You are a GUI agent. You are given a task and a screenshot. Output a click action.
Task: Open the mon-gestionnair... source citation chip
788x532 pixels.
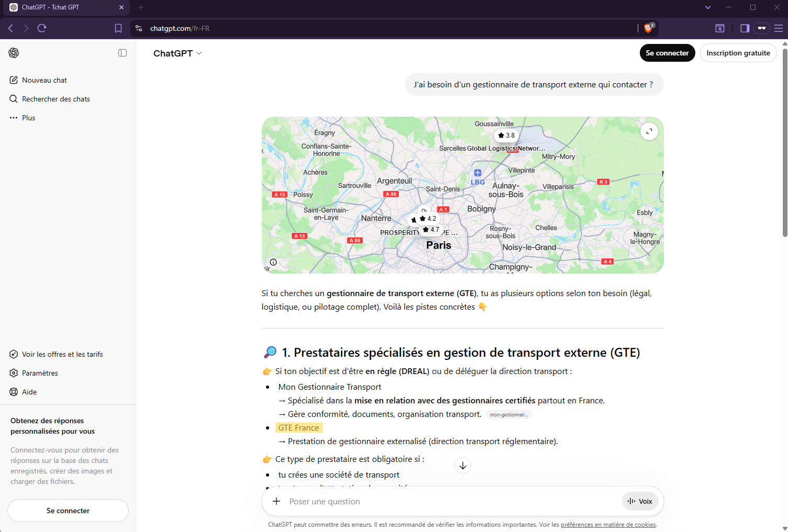point(509,414)
